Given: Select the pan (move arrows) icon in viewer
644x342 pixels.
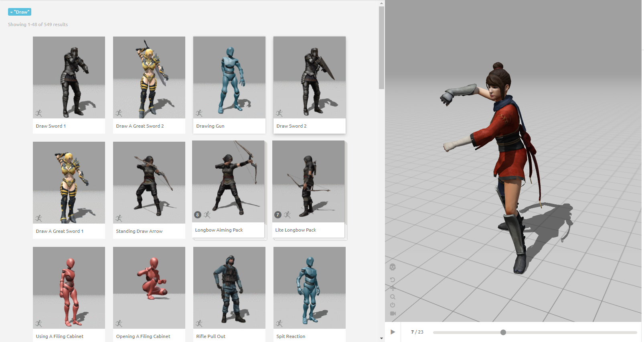Looking at the screenshot, I should (x=393, y=288).
